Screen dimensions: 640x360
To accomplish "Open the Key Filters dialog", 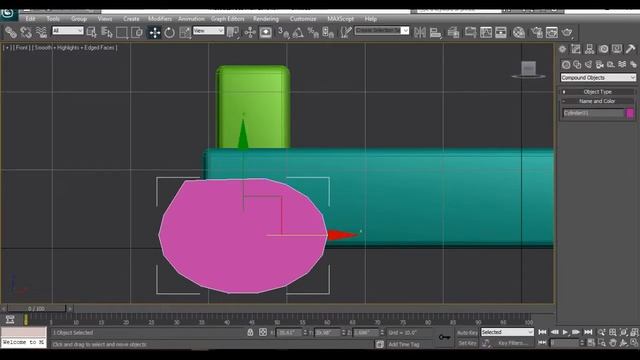I will pos(512,343).
